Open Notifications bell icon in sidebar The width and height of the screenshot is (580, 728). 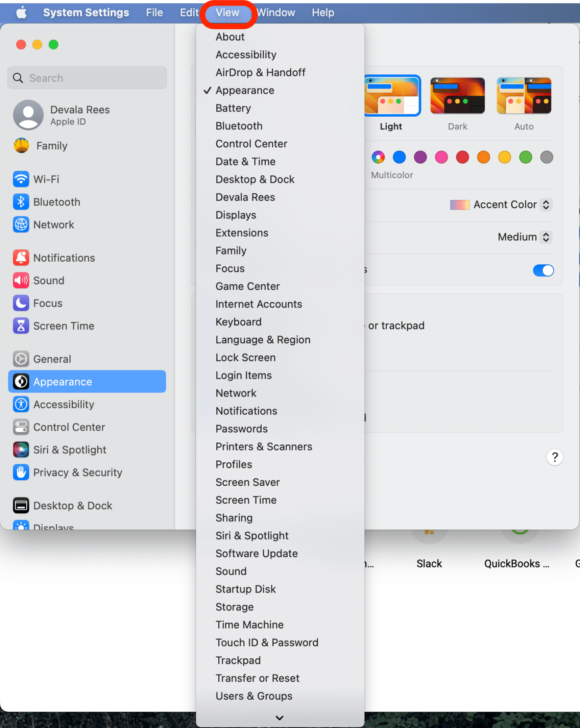(x=21, y=258)
